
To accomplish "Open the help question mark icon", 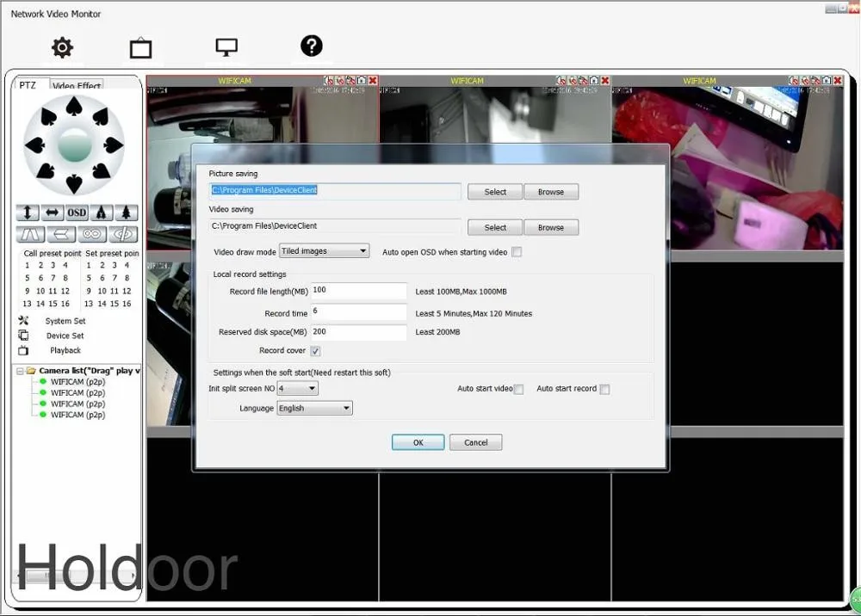I will pyautogui.click(x=312, y=46).
